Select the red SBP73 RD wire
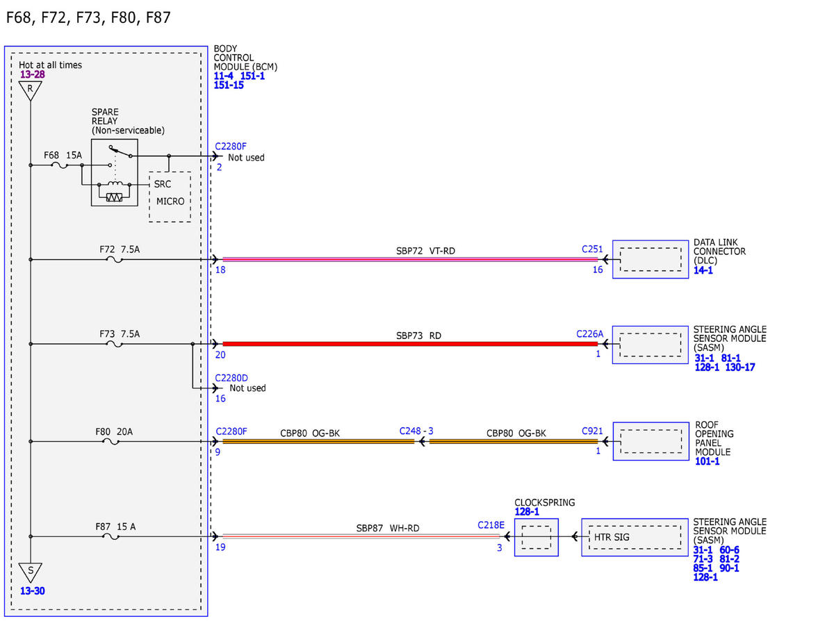This screenshot has height=644, width=834. pyautogui.click(x=410, y=344)
